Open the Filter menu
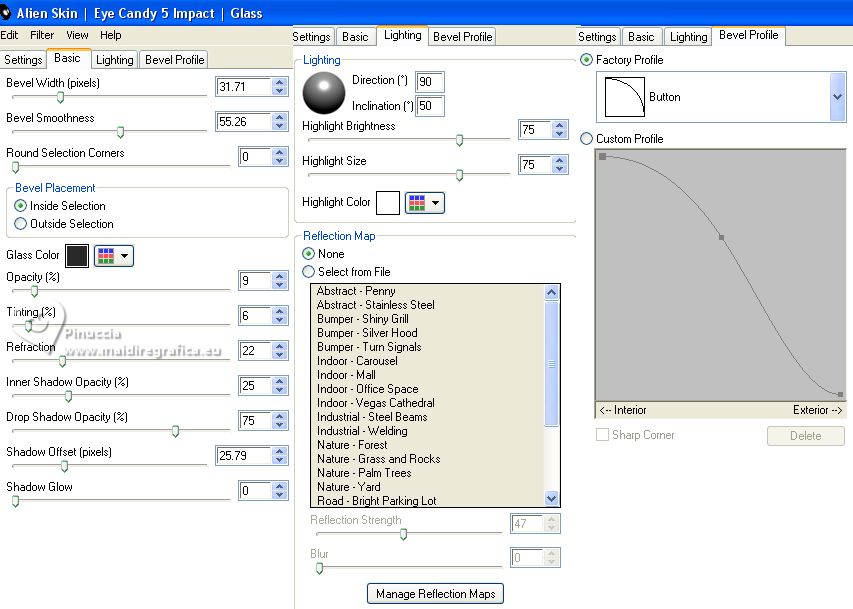Screen dimensions: 853x609 [x=42, y=35]
